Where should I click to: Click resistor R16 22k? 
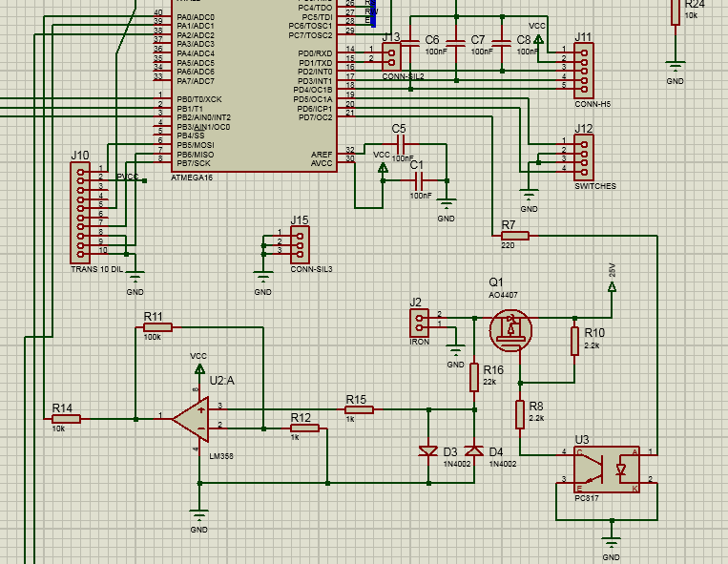click(x=473, y=377)
